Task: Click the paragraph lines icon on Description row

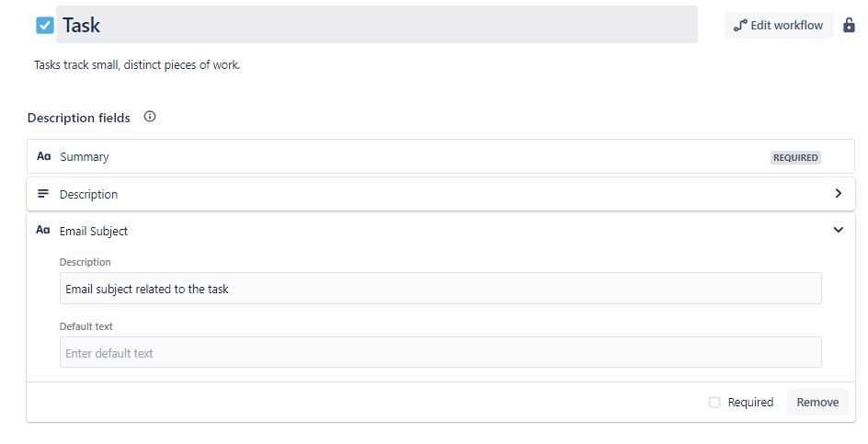Action: click(x=42, y=194)
